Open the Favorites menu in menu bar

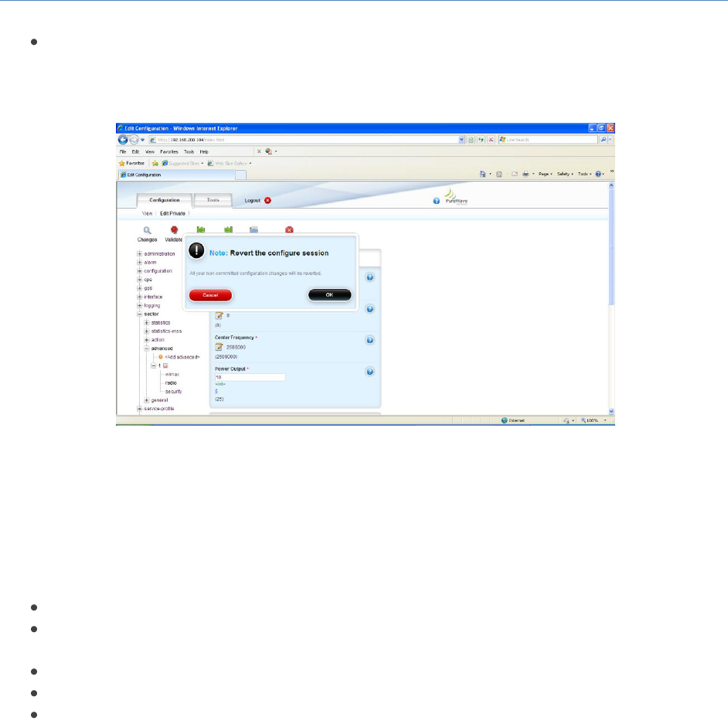(169, 151)
